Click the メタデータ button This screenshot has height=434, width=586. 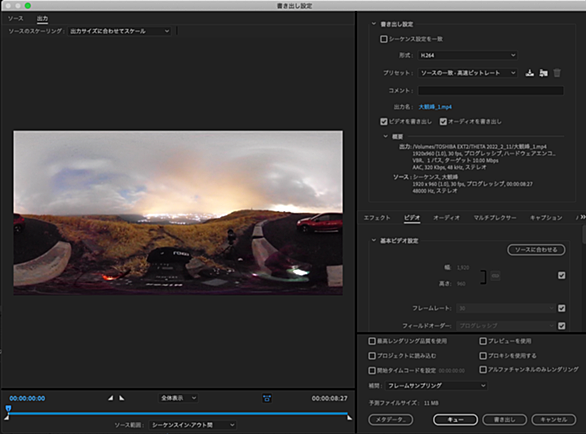[x=391, y=419]
